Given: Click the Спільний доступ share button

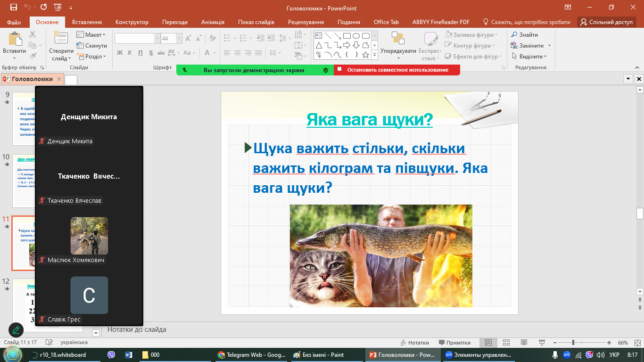Looking at the screenshot, I should (x=607, y=22).
